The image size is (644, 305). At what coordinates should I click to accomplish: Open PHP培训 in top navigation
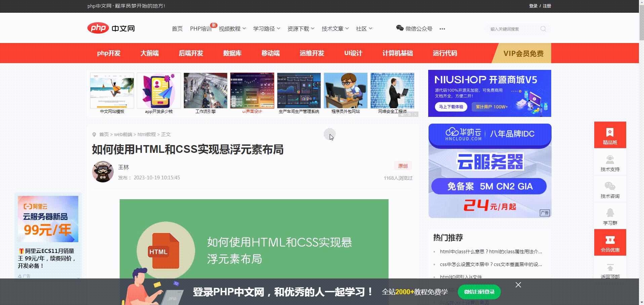pyautogui.click(x=201, y=29)
